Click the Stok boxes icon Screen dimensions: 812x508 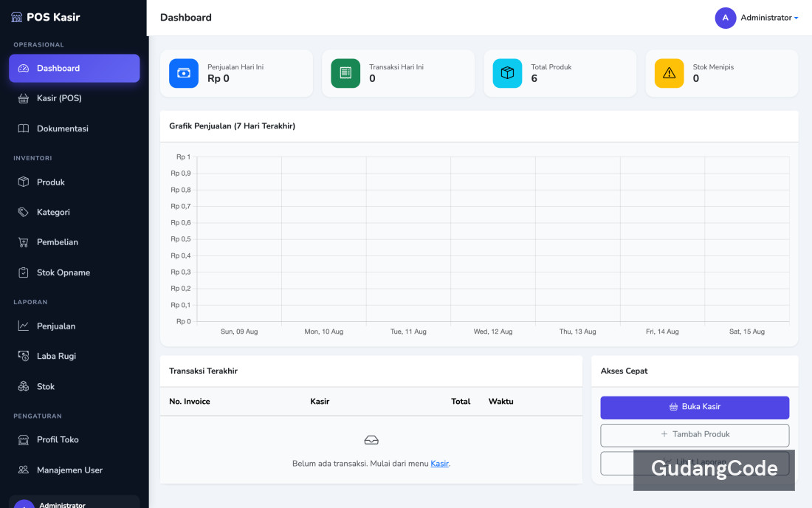pyautogui.click(x=24, y=386)
